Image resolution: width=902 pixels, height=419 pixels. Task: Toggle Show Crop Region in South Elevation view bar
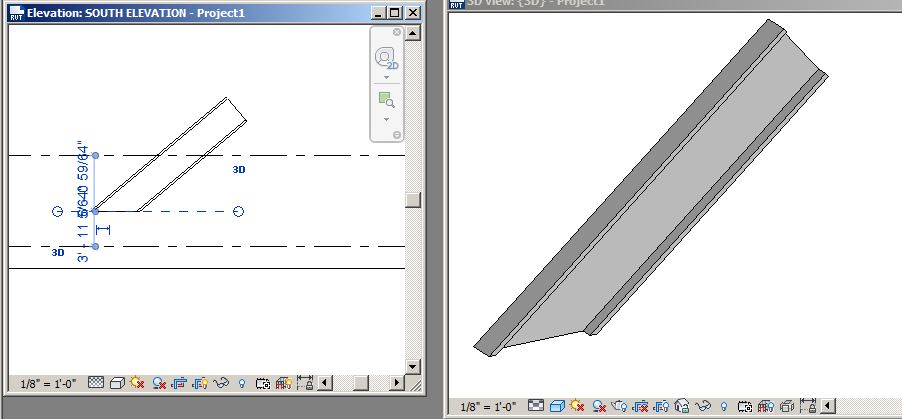[200, 383]
